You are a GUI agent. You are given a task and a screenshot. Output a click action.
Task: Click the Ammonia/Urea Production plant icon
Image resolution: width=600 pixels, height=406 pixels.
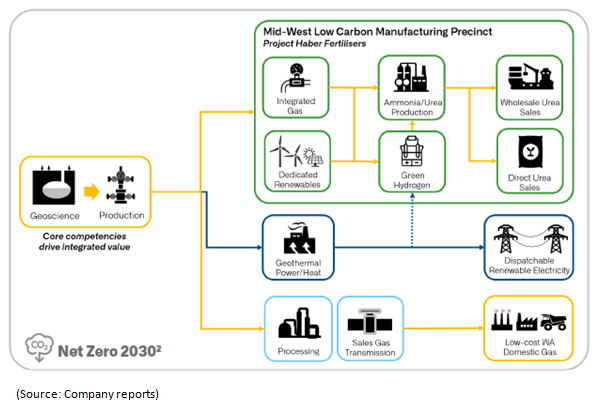(411, 79)
